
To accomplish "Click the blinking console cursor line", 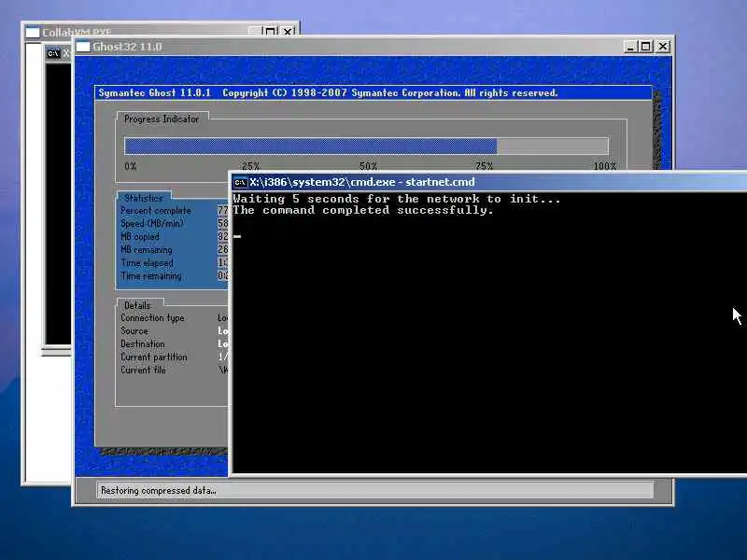I will point(237,236).
